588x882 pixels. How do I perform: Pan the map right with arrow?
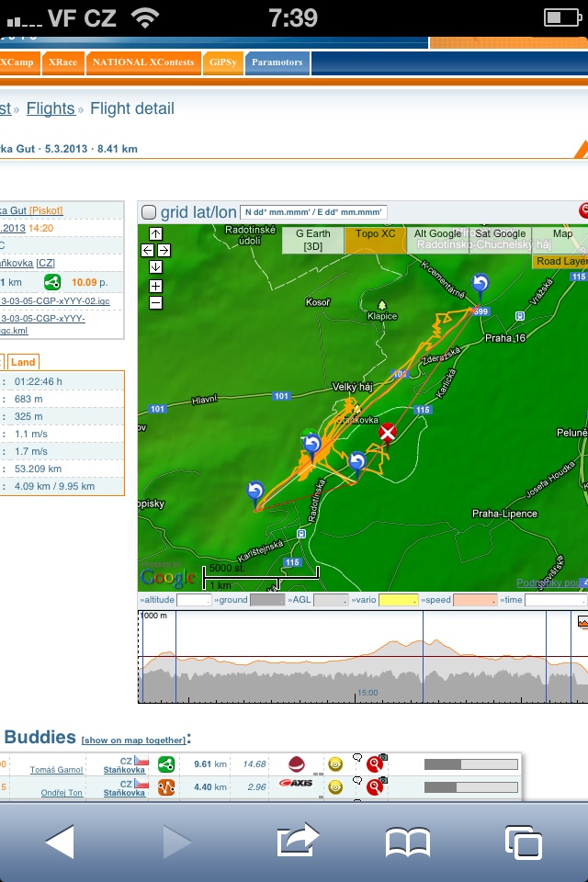(x=164, y=250)
